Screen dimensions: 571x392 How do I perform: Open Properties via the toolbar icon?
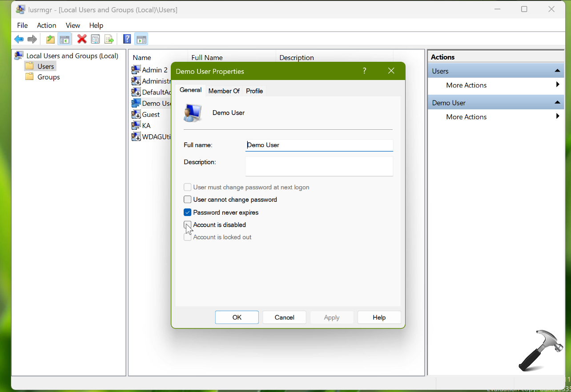(x=95, y=40)
